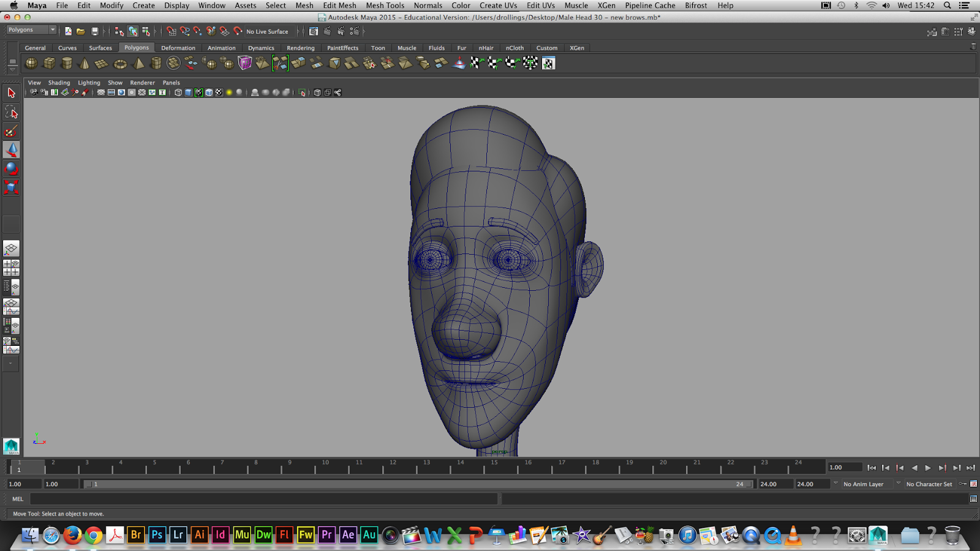Toggle the Auto Keyframe key button

(963, 484)
